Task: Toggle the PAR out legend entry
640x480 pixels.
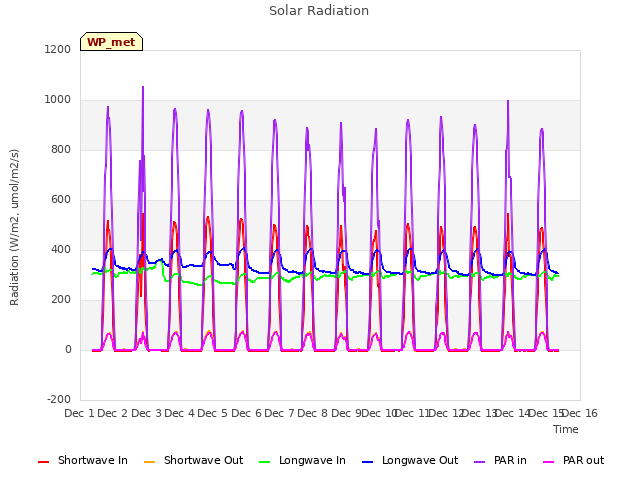Action: [x=573, y=460]
